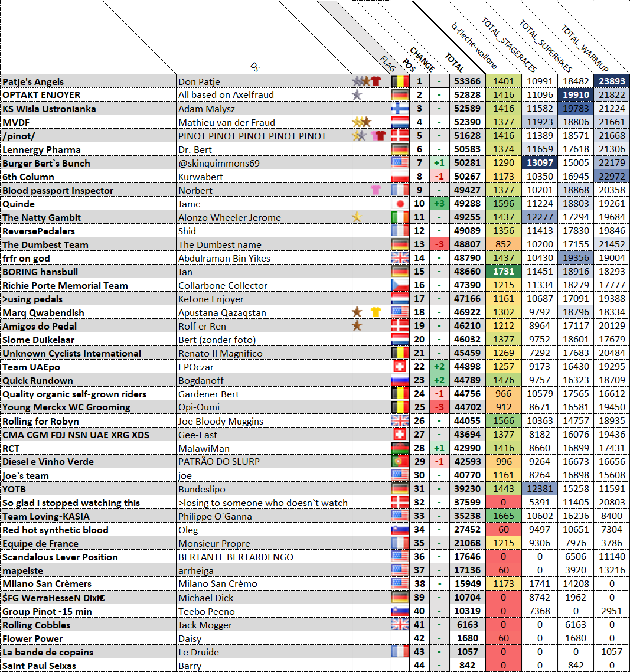Select team Quality organic self-grown riders
The width and height of the screenshot is (630, 672).
tap(74, 394)
